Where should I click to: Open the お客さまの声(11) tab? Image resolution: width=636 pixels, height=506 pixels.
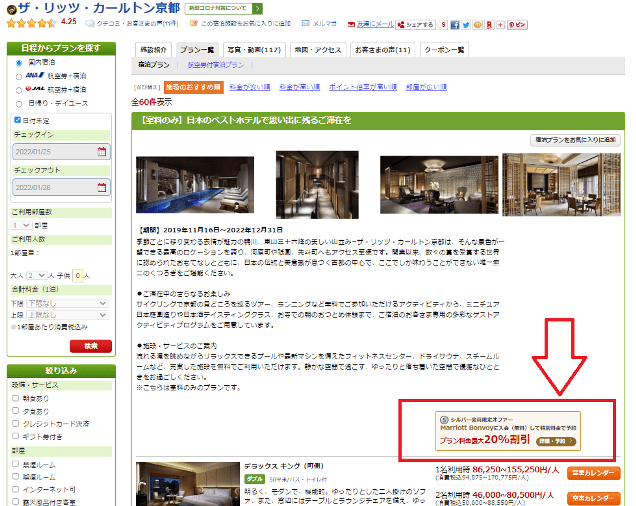(383, 50)
